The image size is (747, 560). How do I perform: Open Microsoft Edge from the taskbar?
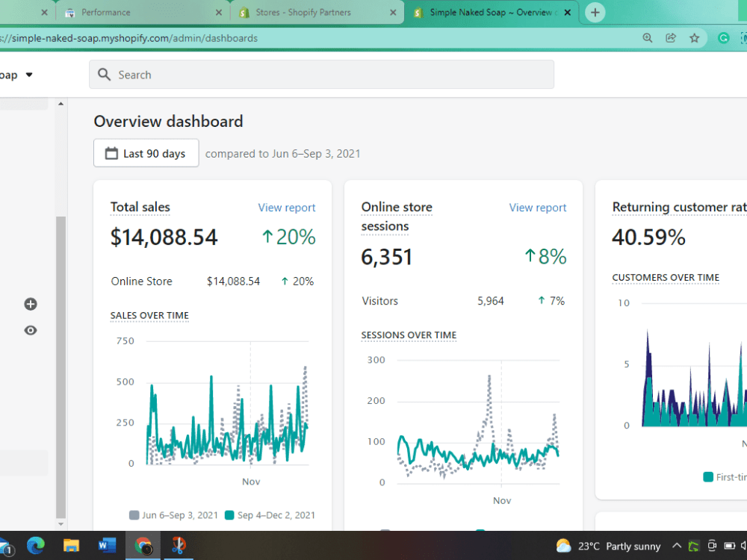36,545
